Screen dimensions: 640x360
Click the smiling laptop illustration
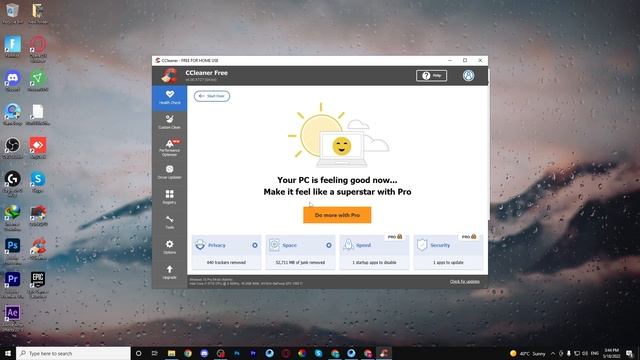point(342,149)
